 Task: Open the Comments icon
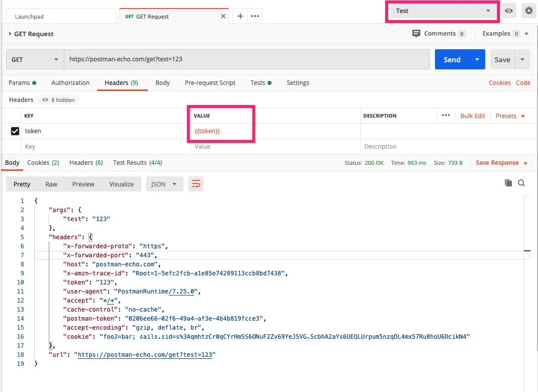pos(416,34)
